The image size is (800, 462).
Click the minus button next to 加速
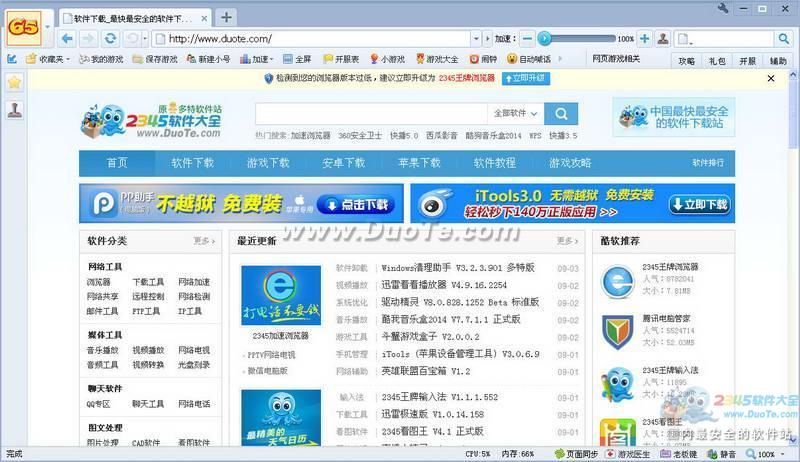pos(528,39)
